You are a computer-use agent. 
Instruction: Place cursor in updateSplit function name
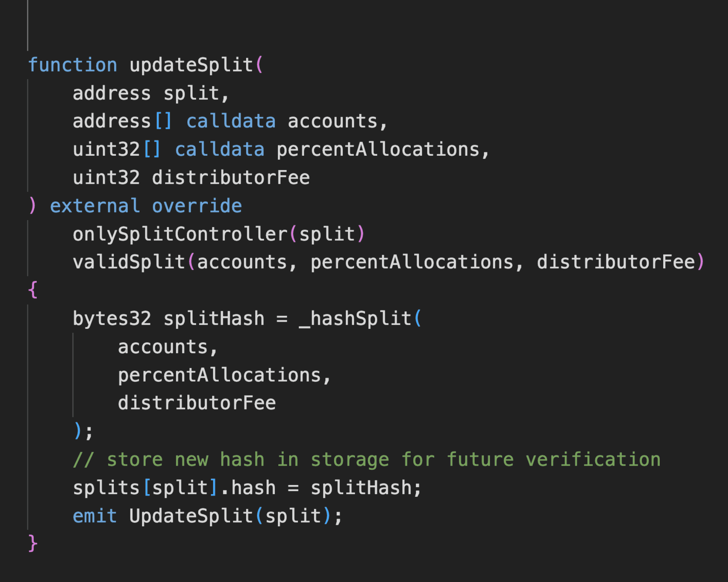click(x=191, y=65)
